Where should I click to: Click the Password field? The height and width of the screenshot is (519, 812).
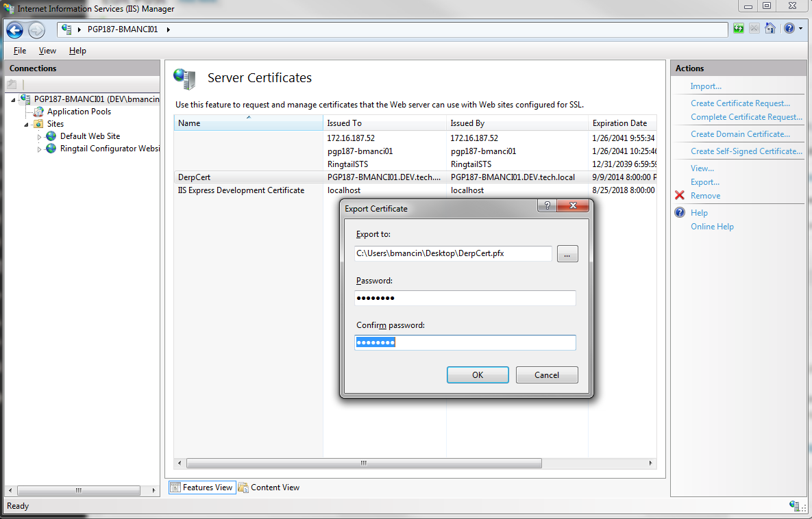point(465,298)
